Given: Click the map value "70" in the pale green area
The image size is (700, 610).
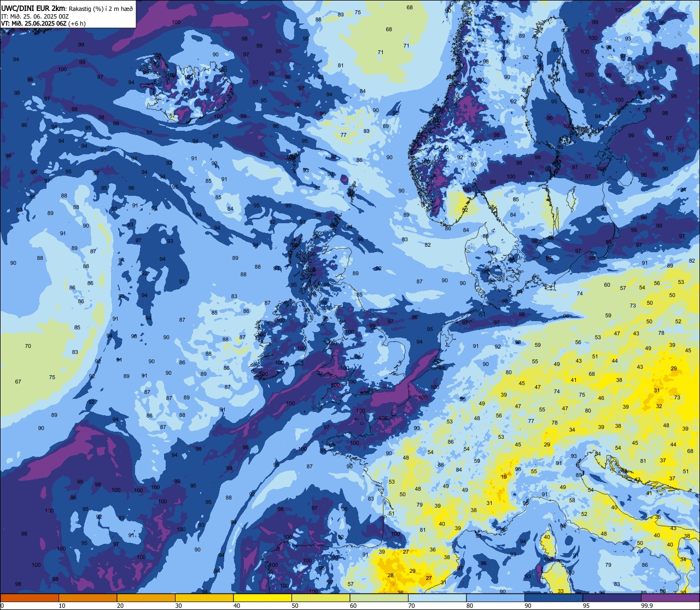Looking at the screenshot, I should tap(28, 346).
